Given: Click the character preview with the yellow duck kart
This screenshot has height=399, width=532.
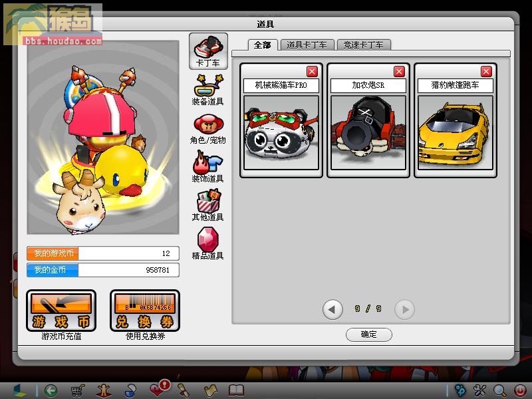Looking at the screenshot, I should click(103, 137).
